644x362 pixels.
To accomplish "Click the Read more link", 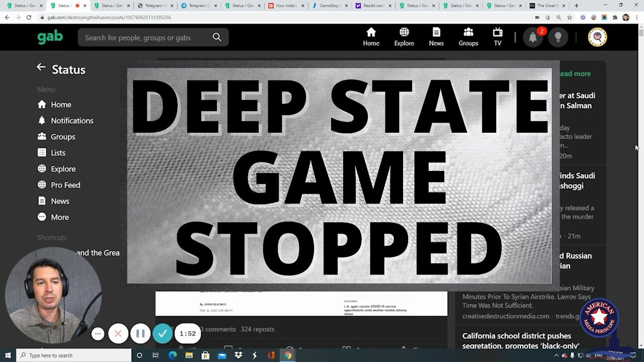I will click(575, 74).
